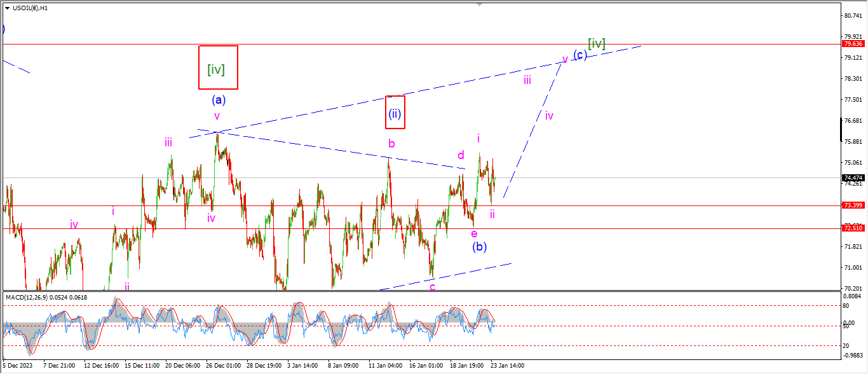Screen dimensions: 868x374
Task: Click the magenta 'e' wave label
Action: click(x=474, y=234)
